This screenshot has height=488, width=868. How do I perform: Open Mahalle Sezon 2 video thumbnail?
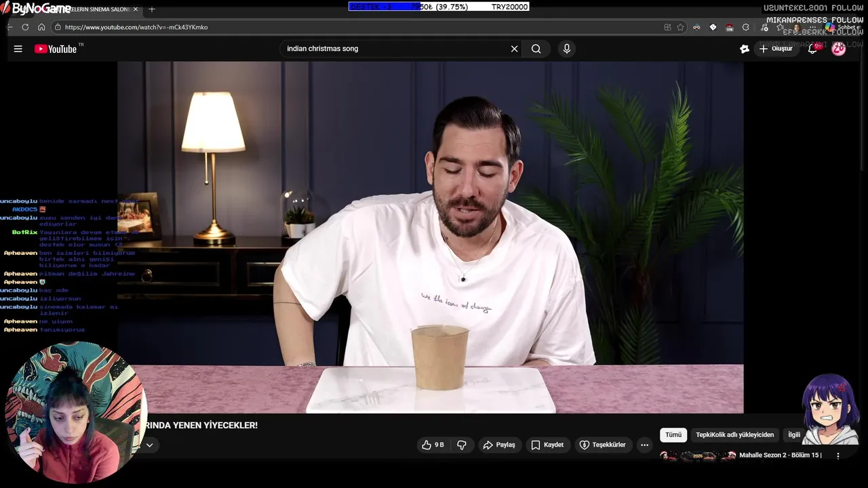coord(698,456)
